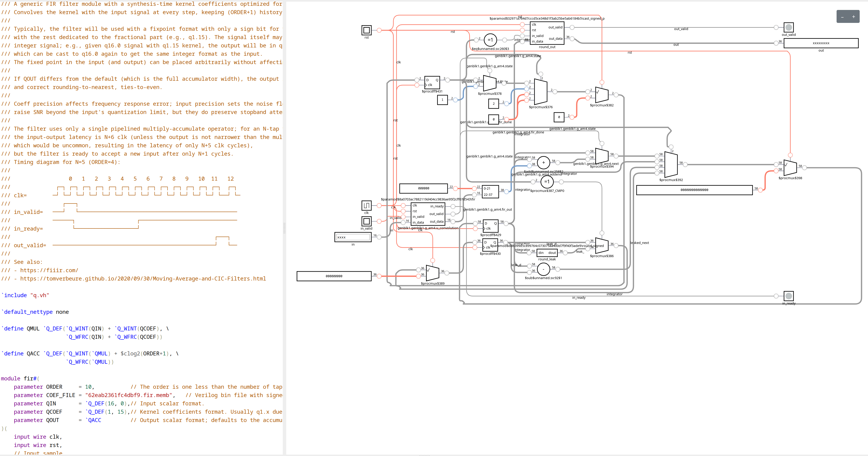Click the $eq comparator node near round_out

tap(490, 40)
